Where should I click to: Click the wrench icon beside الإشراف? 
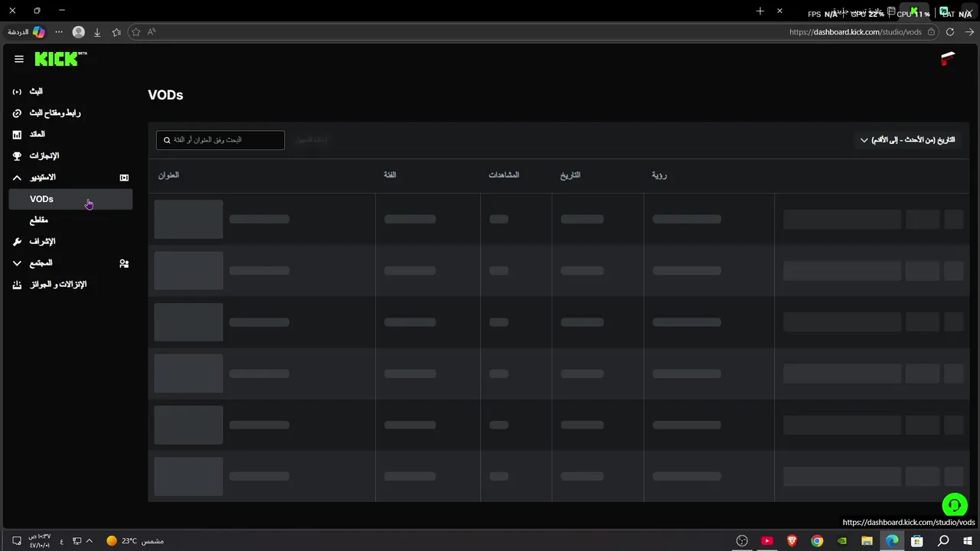click(x=17, y=242)
